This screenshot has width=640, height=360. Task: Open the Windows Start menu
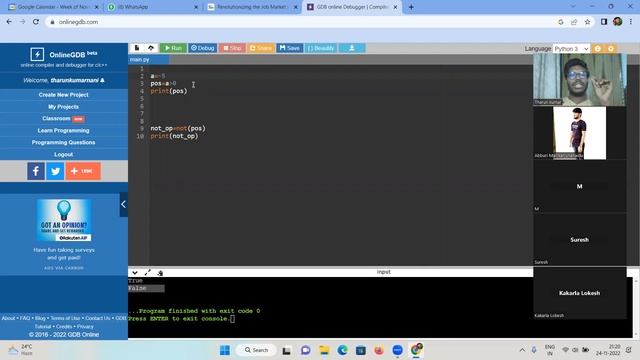225,350
